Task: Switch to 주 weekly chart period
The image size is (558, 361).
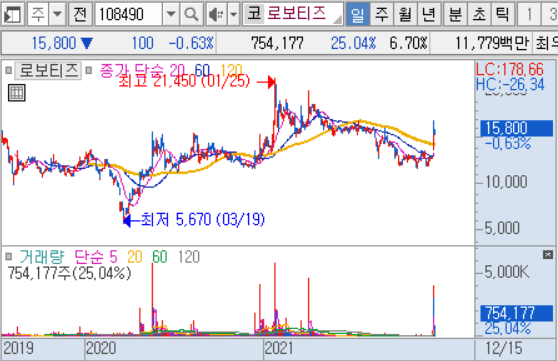Action: [x=381, y=14]
